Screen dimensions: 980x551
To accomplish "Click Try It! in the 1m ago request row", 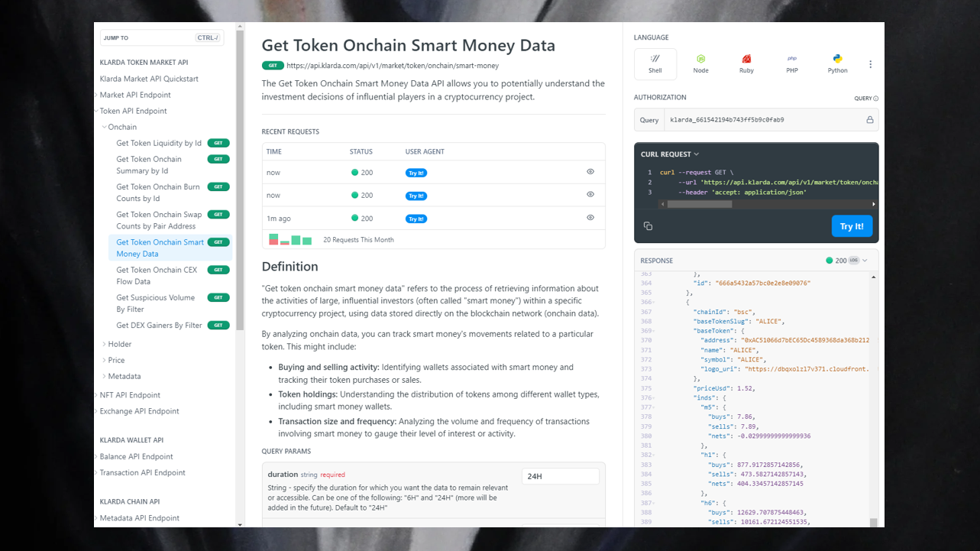I will (x=416, y=219).
